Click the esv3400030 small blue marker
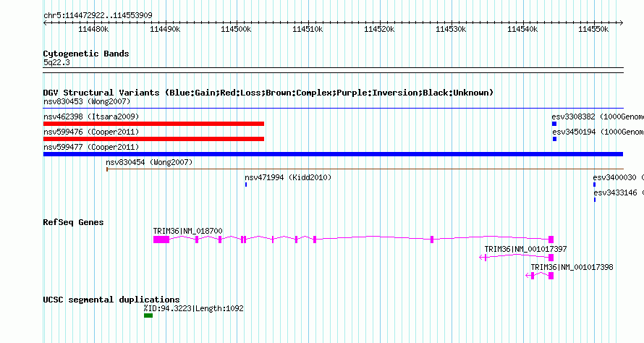Image resolution: width=644 pixels, height=343 pixels. pyautogui.click(x=594, y=185)
